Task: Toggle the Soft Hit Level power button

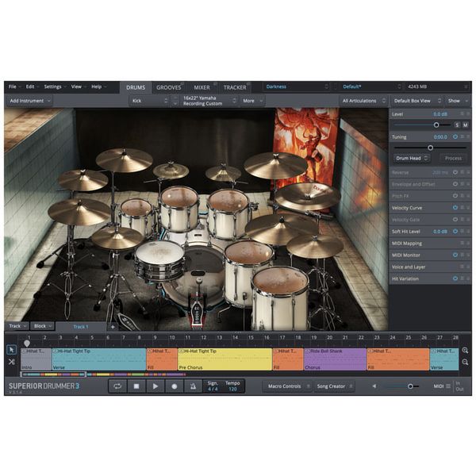Action: tap(455, 232)
